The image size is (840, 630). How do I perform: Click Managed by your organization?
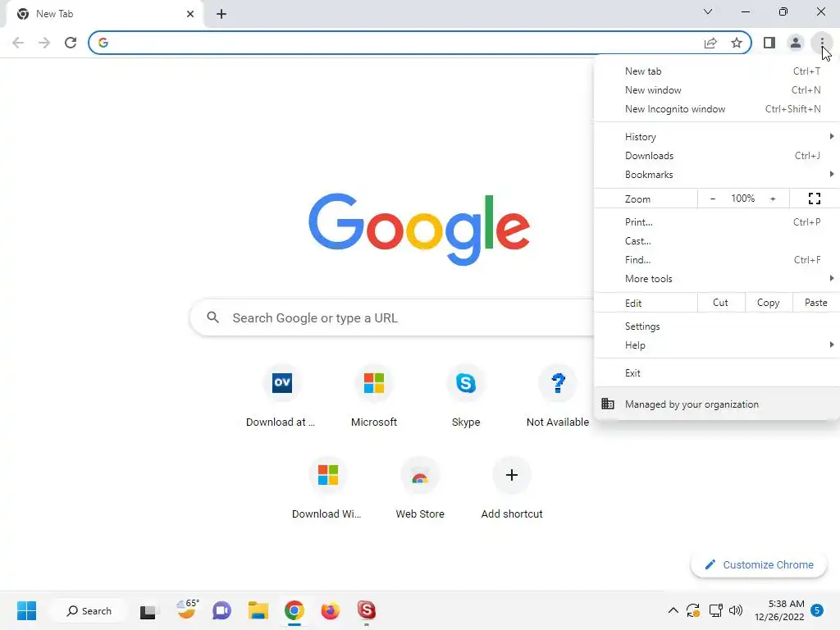pyautogui.click(x=717, y=404)
